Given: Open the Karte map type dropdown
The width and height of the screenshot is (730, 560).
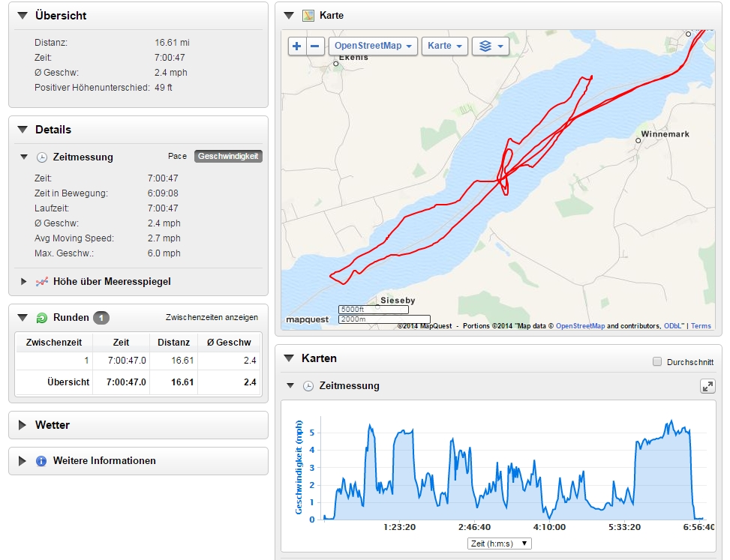Looking at the screenshot, I should pos(445,46).
